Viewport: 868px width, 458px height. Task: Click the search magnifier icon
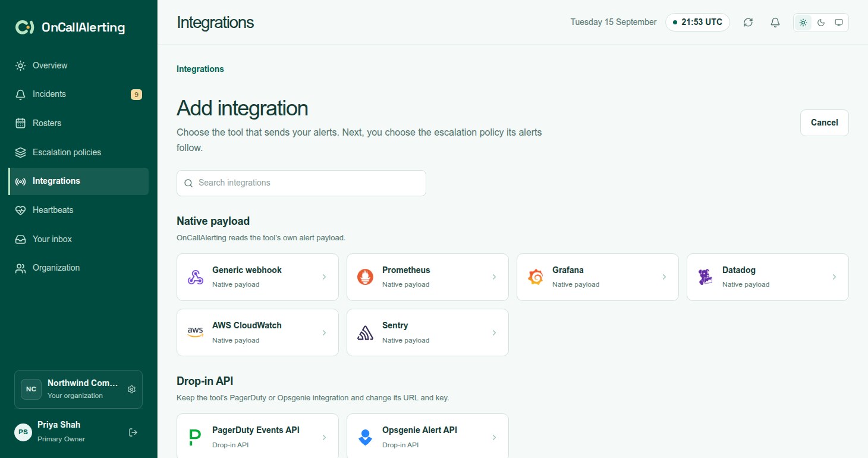(188, 183)
